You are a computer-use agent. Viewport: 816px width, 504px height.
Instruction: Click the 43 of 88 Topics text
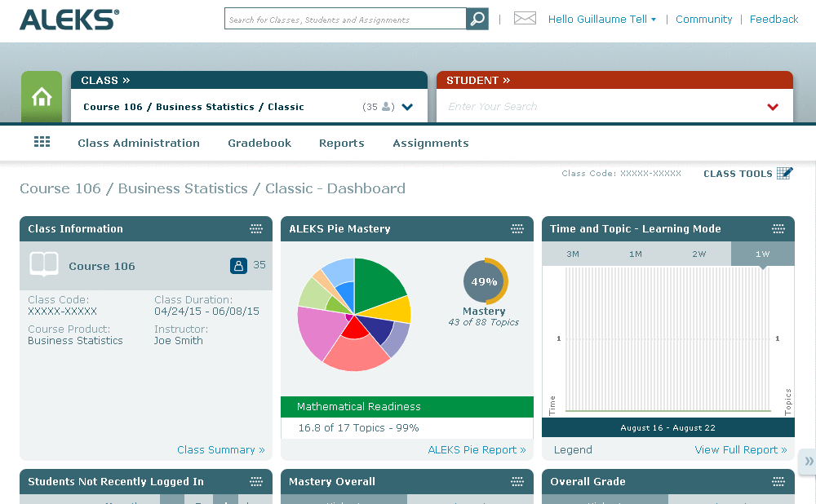(484, 322)
